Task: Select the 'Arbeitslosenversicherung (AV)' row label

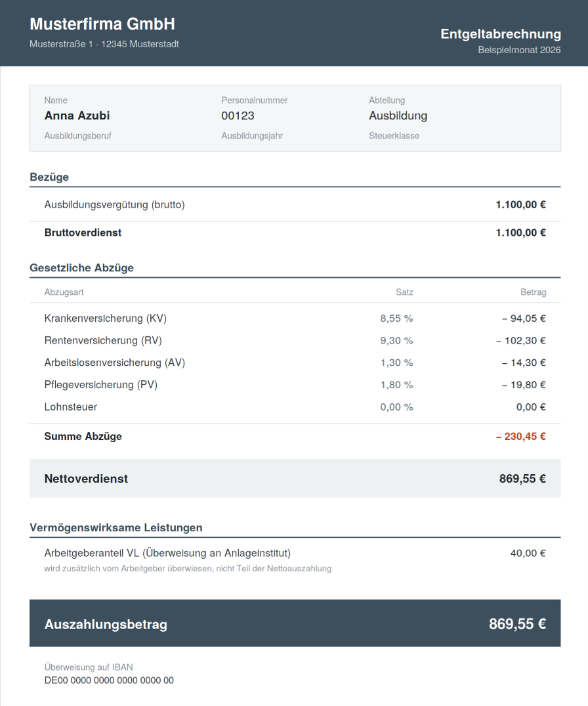Action: 115,363
